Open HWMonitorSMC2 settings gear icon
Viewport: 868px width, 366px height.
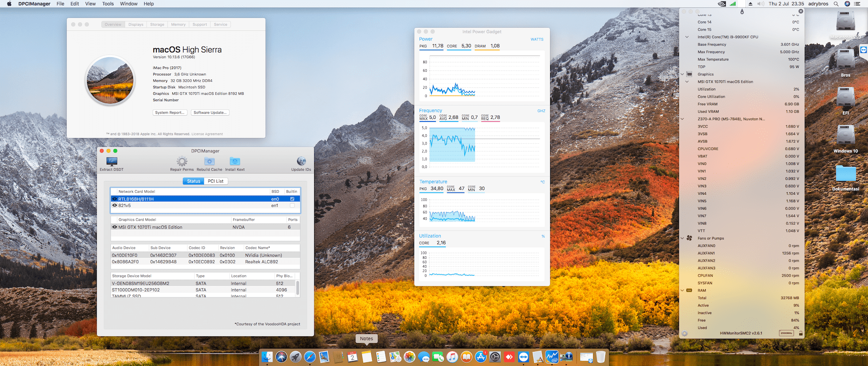coord(684,333)
